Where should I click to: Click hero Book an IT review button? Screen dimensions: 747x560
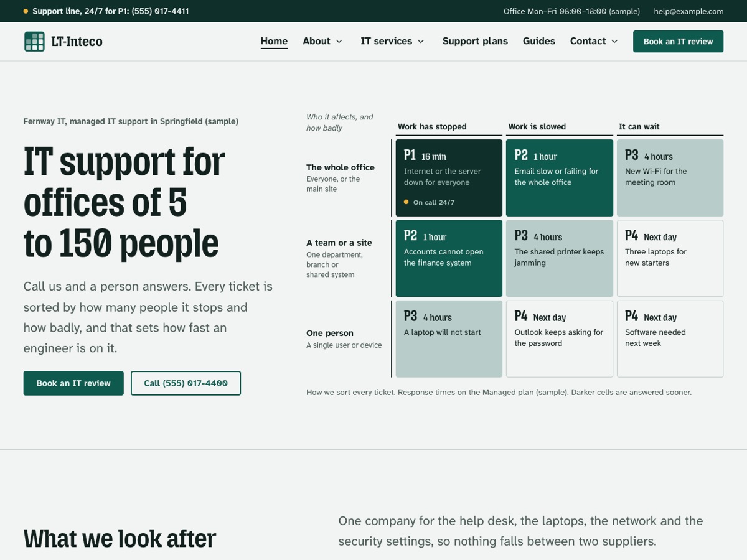(73, 383)
